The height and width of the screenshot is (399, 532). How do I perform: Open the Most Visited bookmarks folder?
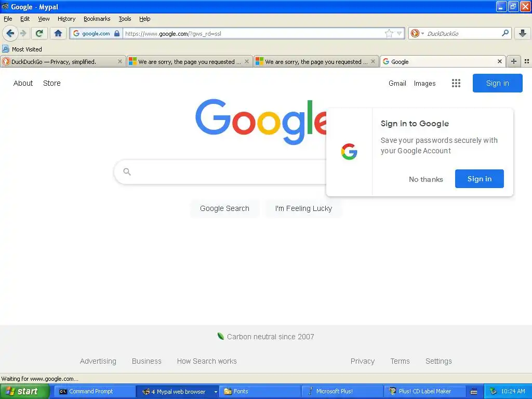(x=22, y=49)
